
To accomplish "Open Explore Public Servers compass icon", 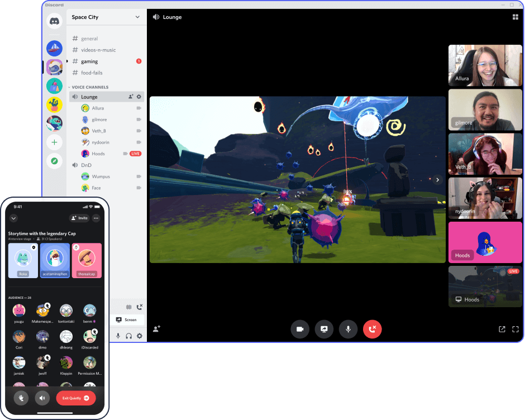I will [54, 161].
